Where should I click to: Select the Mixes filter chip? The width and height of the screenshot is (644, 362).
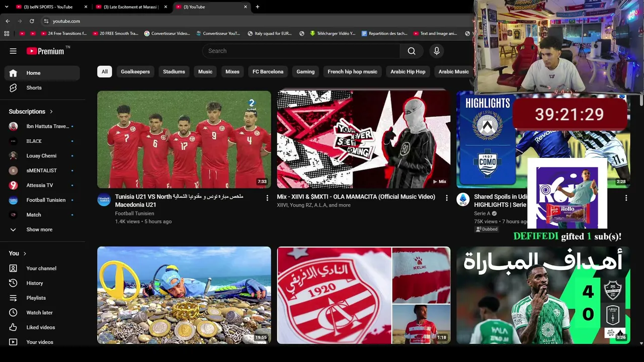pyautogui.click(x=232, y=71)
